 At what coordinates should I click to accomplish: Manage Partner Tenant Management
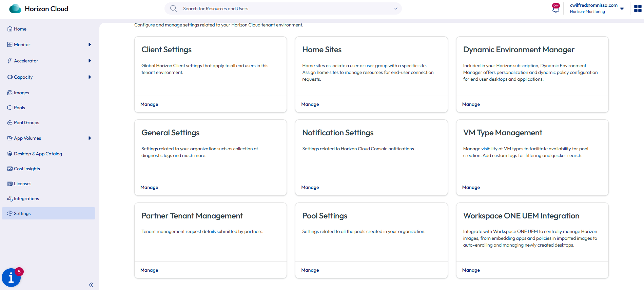(149, 270)
